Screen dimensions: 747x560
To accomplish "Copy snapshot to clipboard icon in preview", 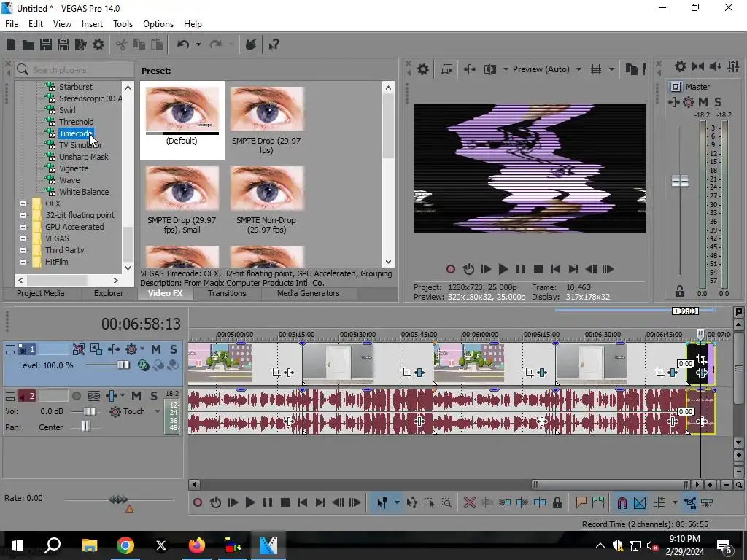I will [x=631, y=69].
